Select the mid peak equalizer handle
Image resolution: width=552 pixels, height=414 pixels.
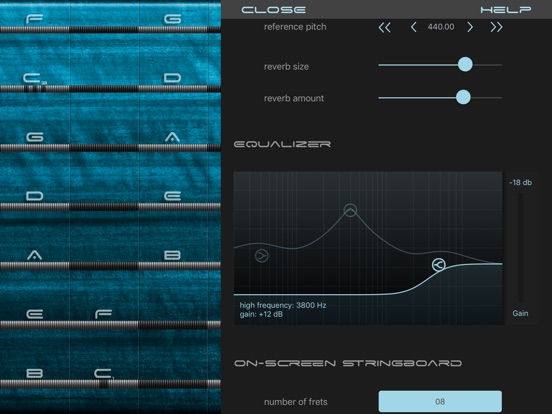point(350,210)
